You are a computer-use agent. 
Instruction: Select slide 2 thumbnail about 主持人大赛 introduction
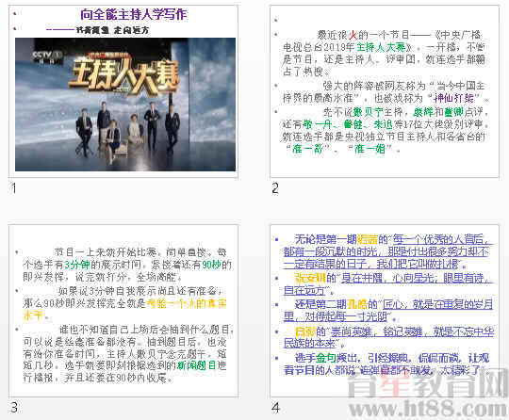point(385,91)
